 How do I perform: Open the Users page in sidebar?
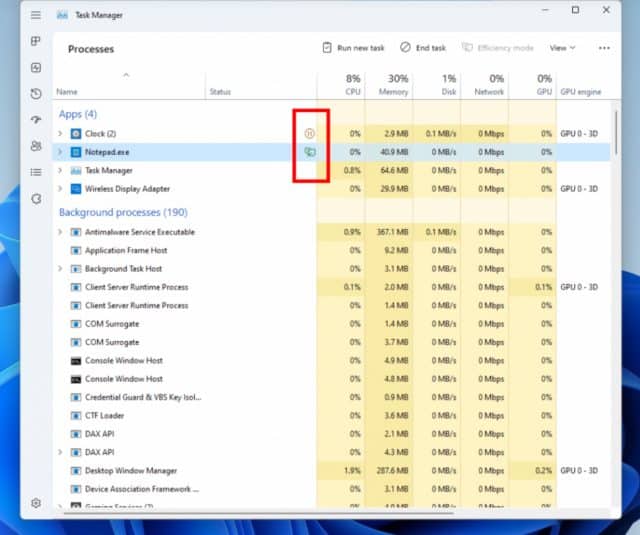(36, 146)
